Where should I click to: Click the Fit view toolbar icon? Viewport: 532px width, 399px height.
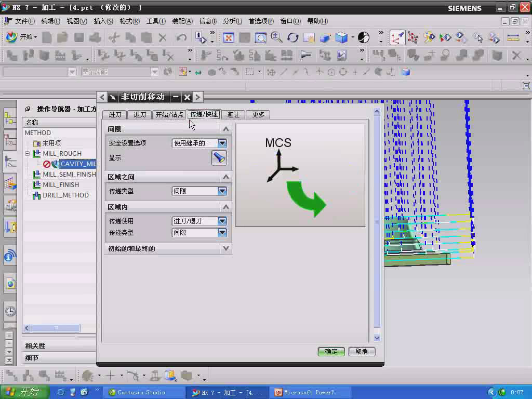point(229,37)
